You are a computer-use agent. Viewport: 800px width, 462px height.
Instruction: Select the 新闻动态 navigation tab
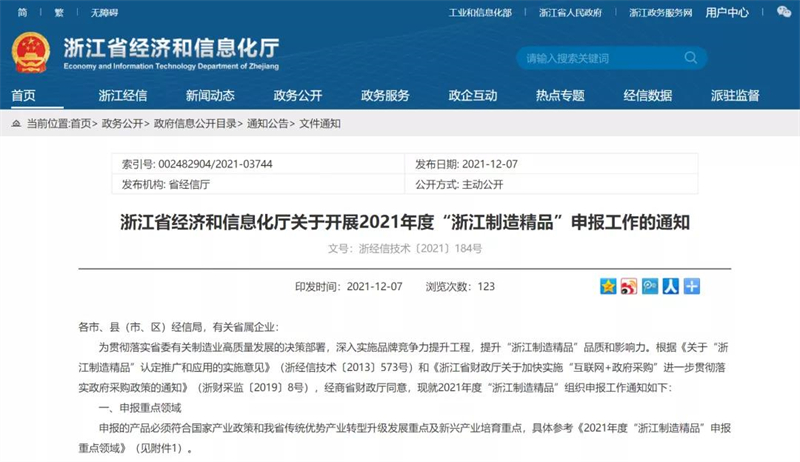pyautogui.click(x=210, y=95)
